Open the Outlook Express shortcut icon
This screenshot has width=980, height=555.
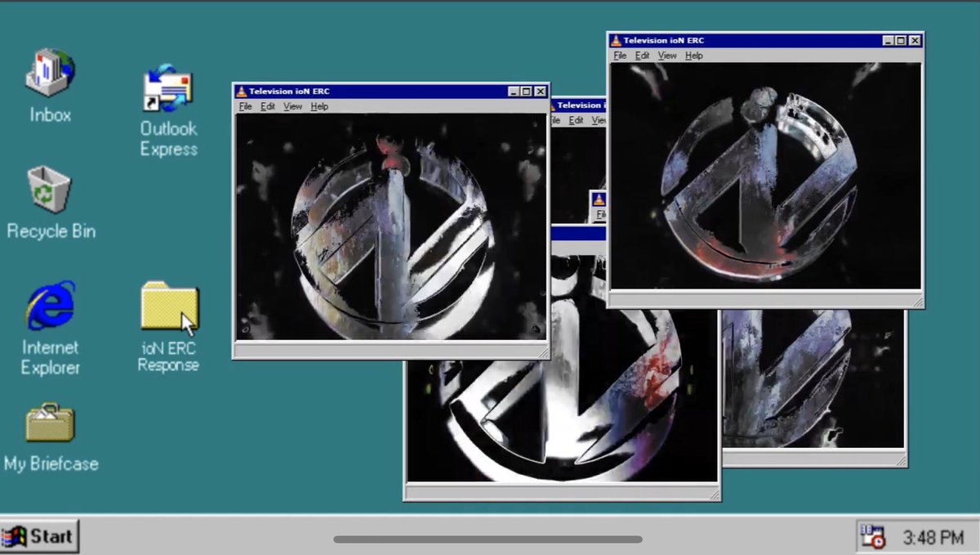167,87
